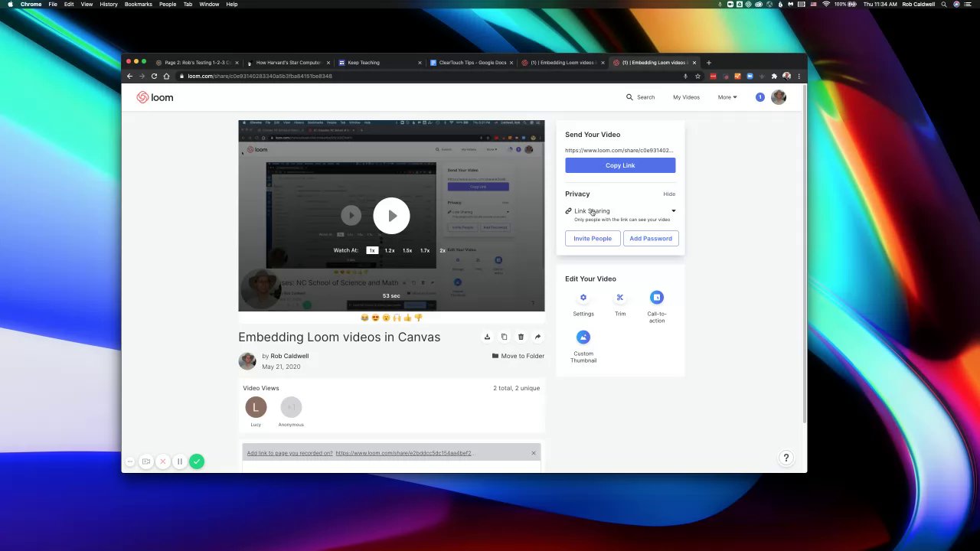Cancel the recording with the red X
Screen dimensions: 980x551
162,461
